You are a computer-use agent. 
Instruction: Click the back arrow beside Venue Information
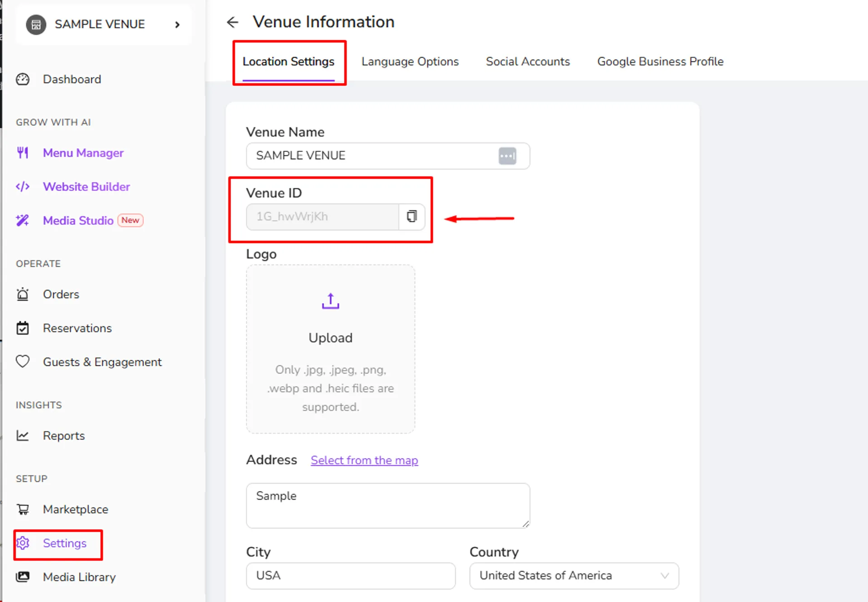pyautogui.click(x=232, y=22)
